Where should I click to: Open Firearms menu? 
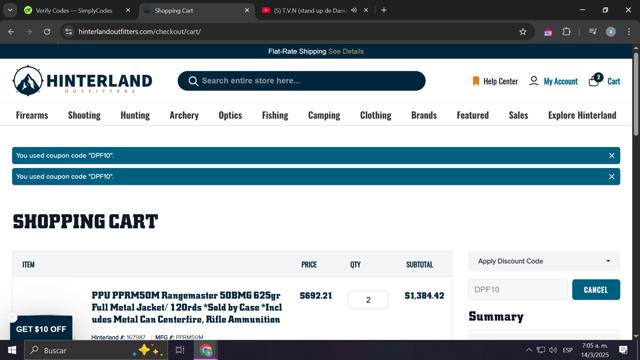pyautogui.click(x=32, y=115)
